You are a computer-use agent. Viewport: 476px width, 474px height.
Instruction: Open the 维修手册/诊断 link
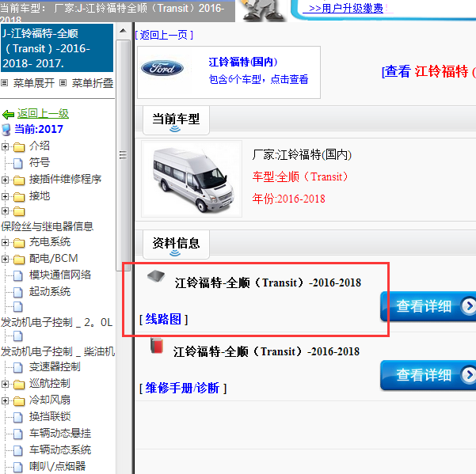[183, 389]
